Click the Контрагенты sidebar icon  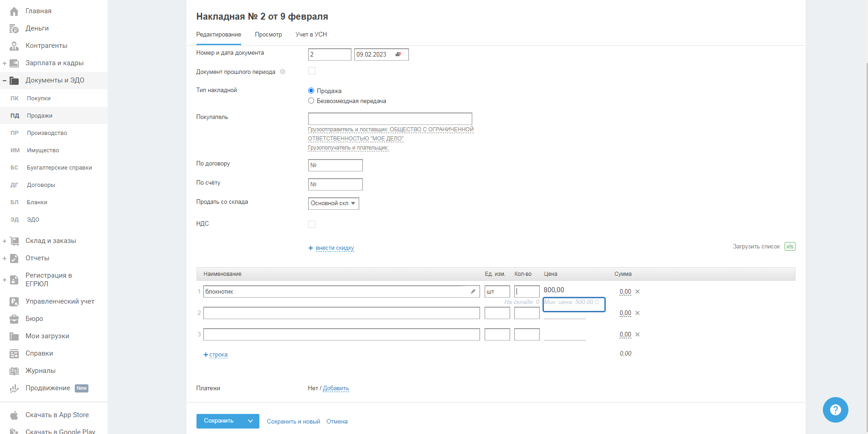click(14, 46)
